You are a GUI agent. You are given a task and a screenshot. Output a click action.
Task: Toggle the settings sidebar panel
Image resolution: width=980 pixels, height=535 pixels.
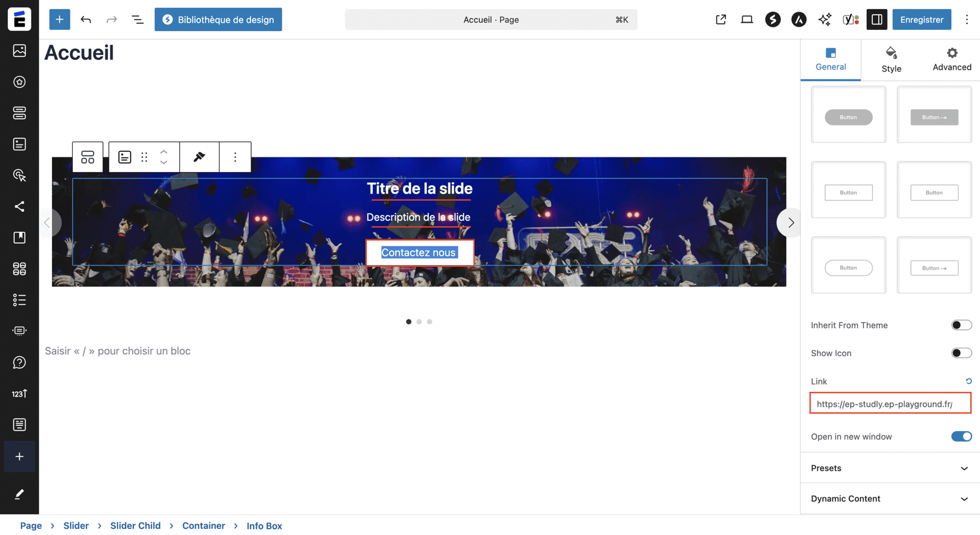pyautogui.click(x=877, y=20)
